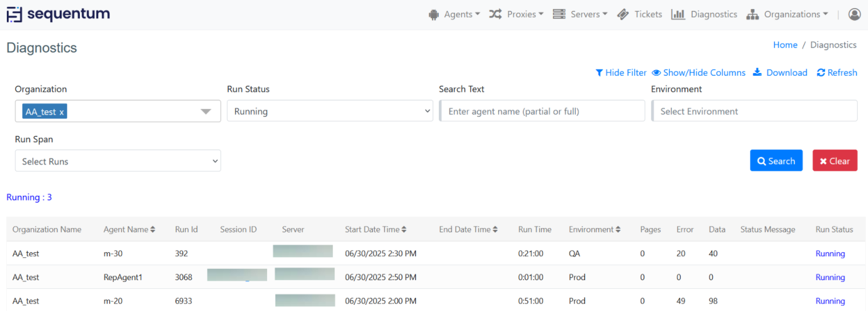Viewport: 868px width, 311px height.
Task: Toggle Hide Filter panel
Action: pyautogui.click(x=621, y=72)
